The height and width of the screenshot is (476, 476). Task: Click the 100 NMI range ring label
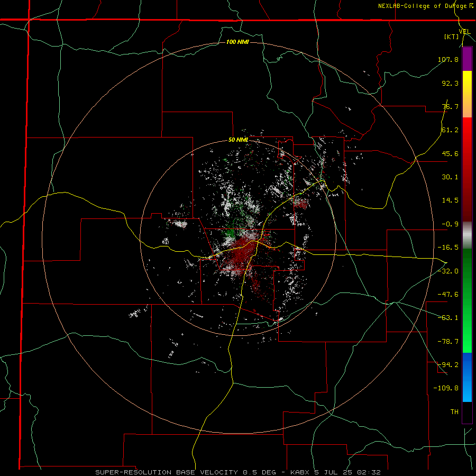click(x=237, y=42)
